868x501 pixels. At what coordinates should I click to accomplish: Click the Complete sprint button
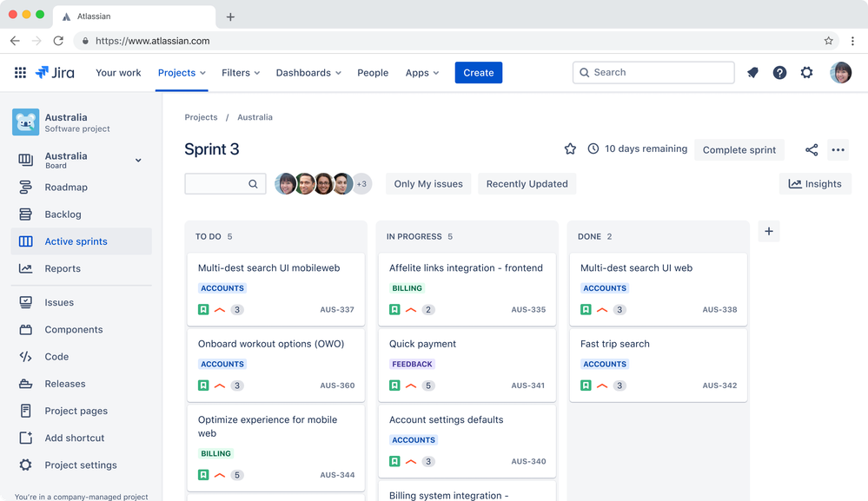pos(739,150)
